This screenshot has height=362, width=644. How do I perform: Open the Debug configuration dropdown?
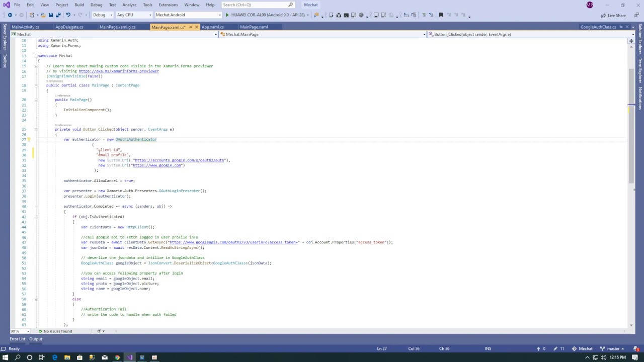pos(102,15)
